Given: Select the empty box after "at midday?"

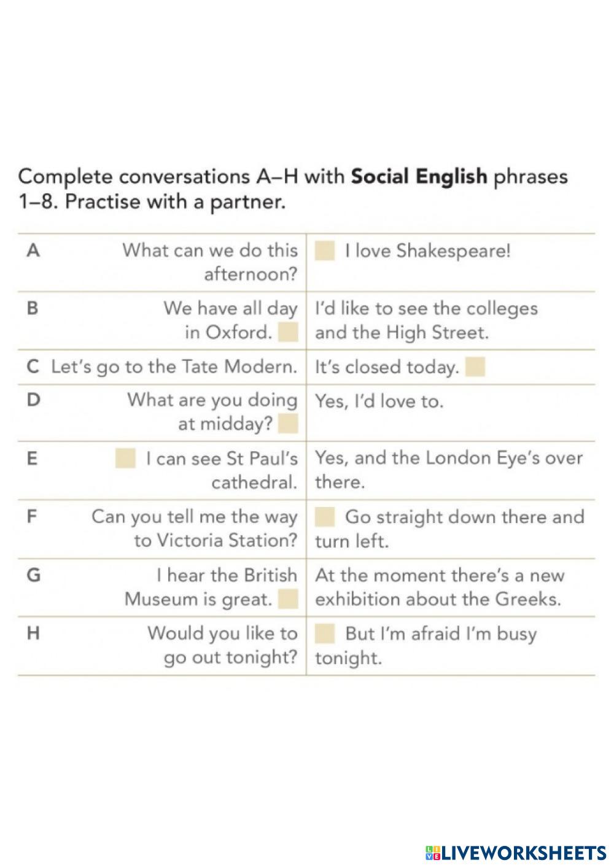Looking at the screenshot, I should click(x=288, y=424).
